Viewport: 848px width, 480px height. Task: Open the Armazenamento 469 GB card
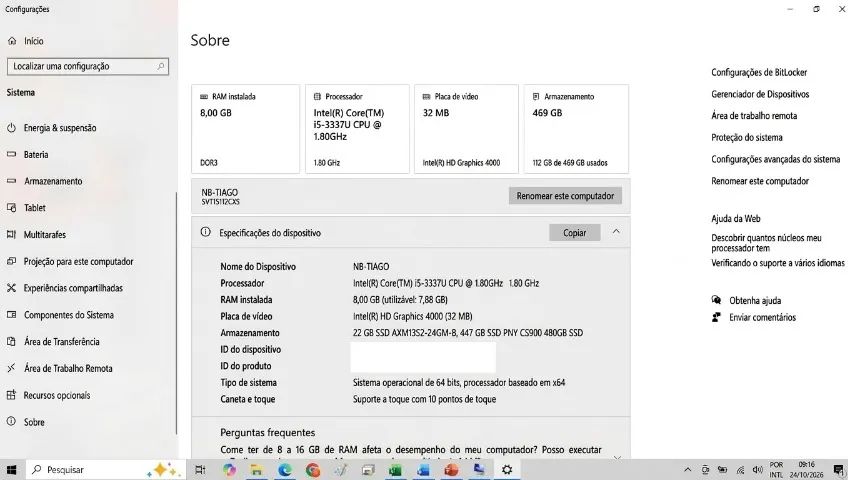click(x=577, y=129)
